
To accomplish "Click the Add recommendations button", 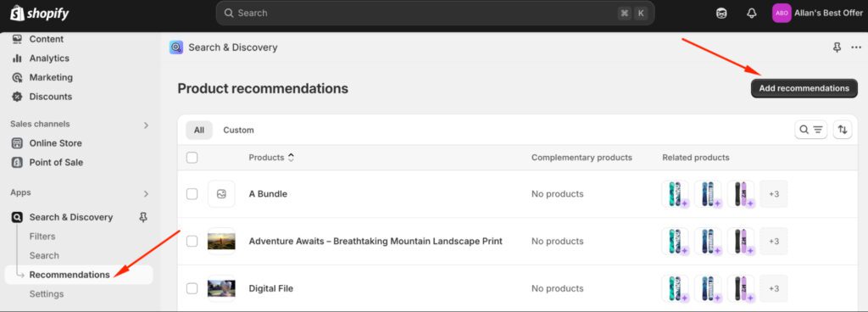I will 804,88.
